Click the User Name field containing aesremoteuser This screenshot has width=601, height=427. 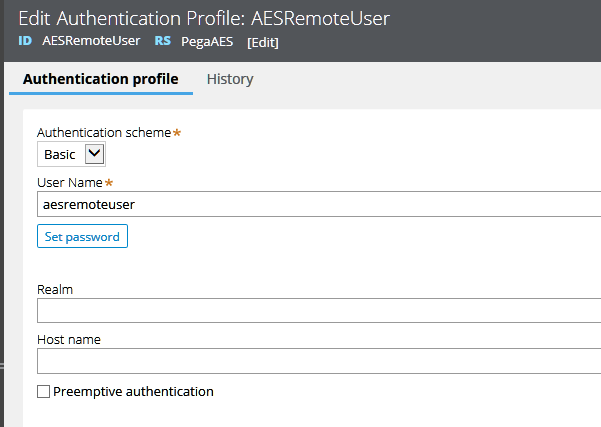[318, 204]
